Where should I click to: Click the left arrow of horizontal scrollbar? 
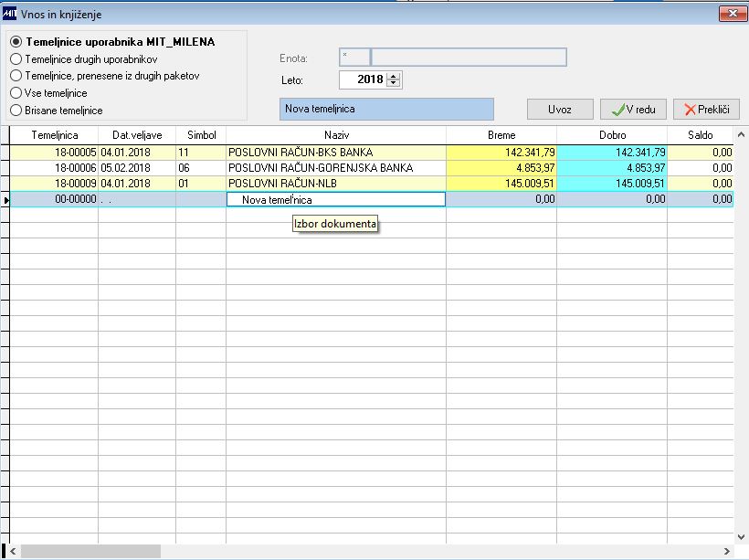[x=14, y=552]
